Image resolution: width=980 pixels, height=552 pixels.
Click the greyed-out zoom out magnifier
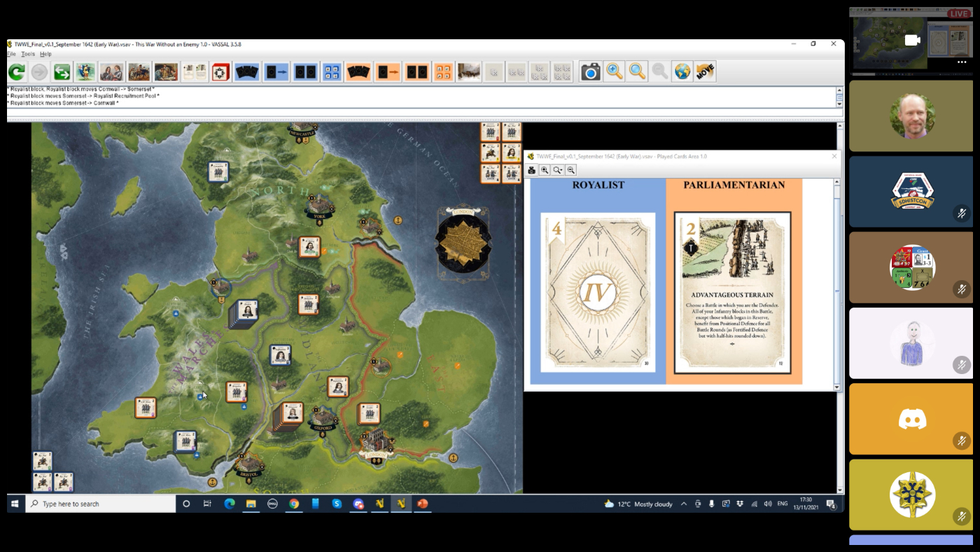(659, 71)
